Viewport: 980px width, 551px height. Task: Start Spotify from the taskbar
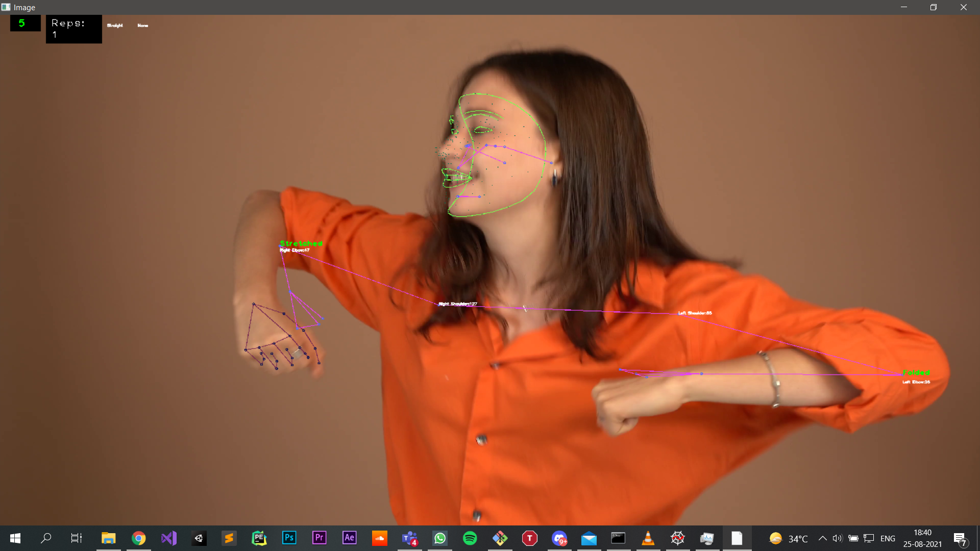click(470, 538)
